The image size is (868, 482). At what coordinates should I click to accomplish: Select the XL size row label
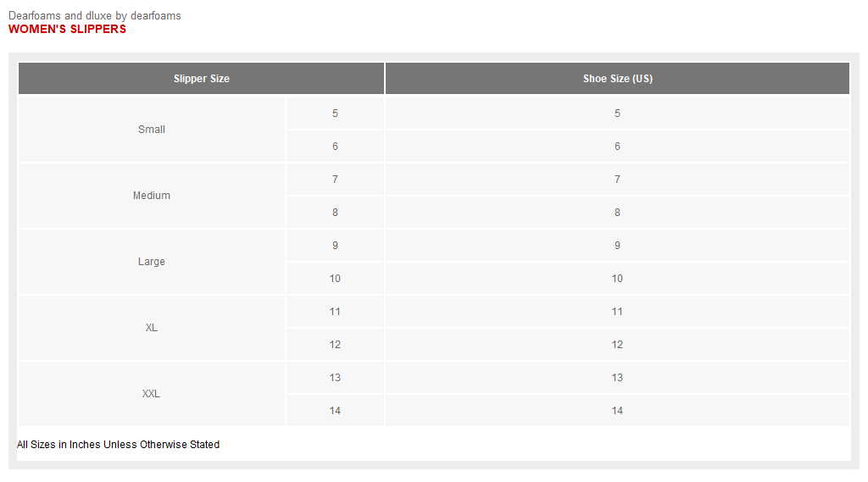point(152,328)
